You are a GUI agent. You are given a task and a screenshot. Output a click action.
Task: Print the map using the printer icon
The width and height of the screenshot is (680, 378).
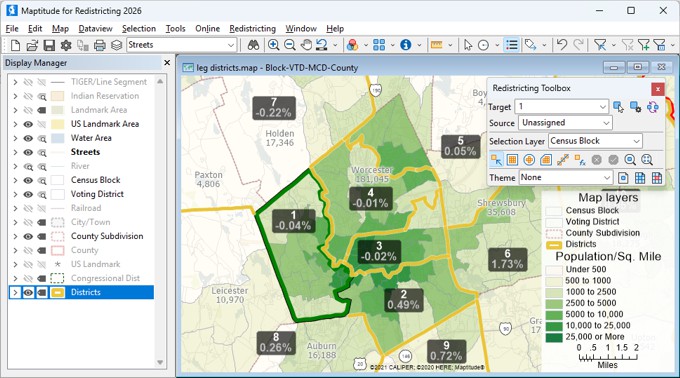click(x=100, y=45)
